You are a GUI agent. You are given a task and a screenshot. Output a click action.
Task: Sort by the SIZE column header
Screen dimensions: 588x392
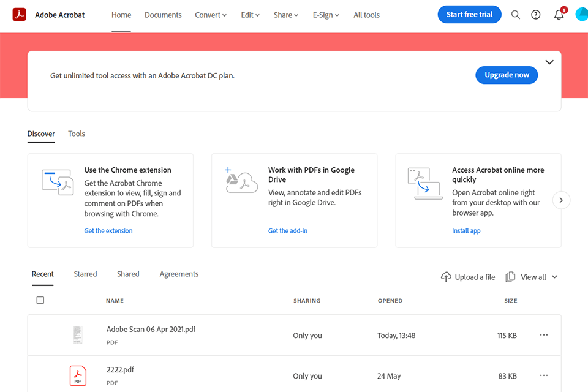tap(511, 301)
